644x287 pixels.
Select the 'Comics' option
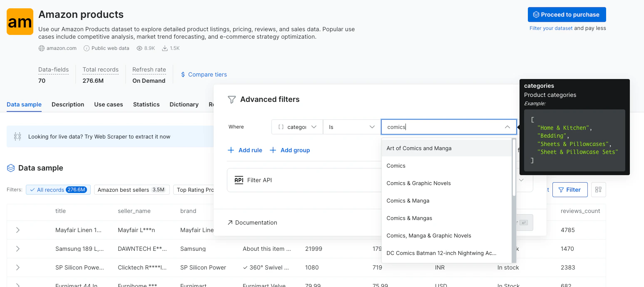(x=447, y=166)
